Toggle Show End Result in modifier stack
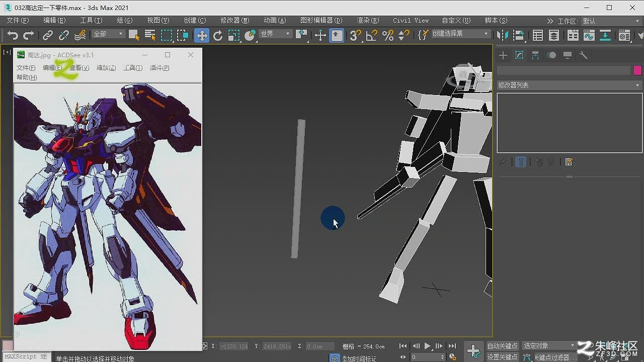 pyautogui.click(x=521, y=162)
